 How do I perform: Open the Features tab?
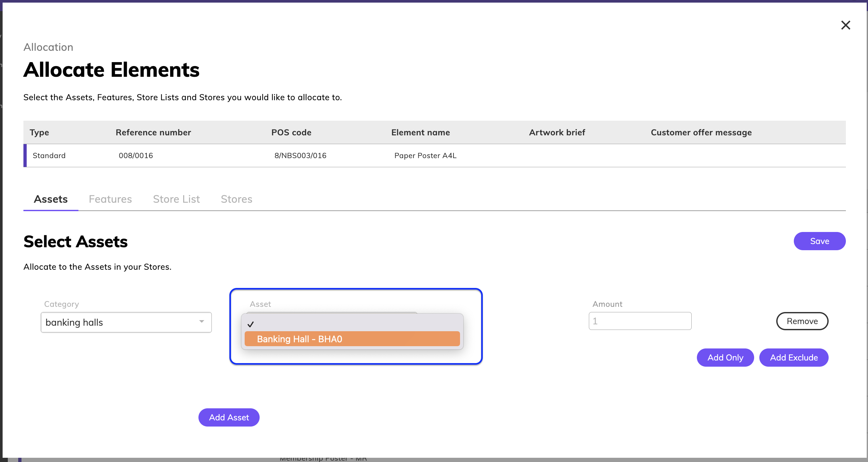tap(110, 199)
